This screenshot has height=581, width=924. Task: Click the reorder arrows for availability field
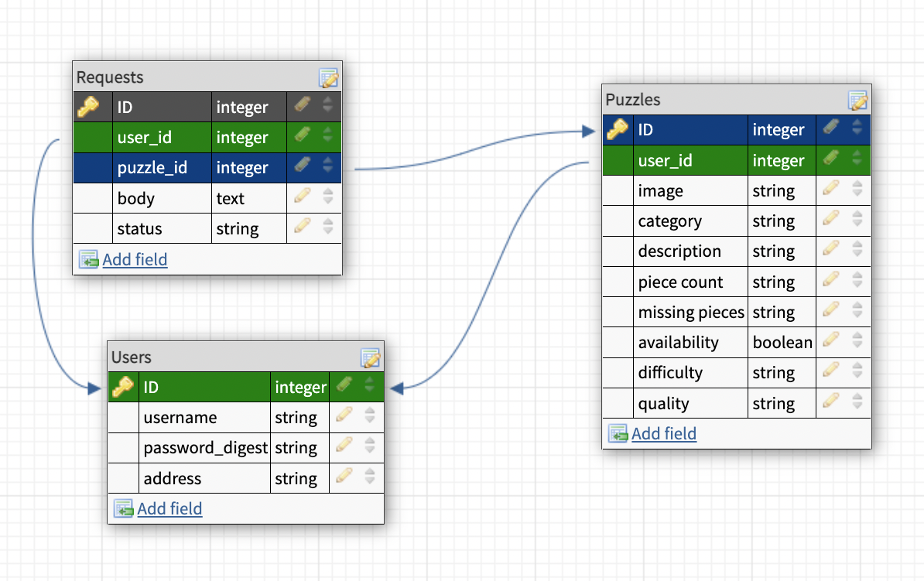point(857,340)
